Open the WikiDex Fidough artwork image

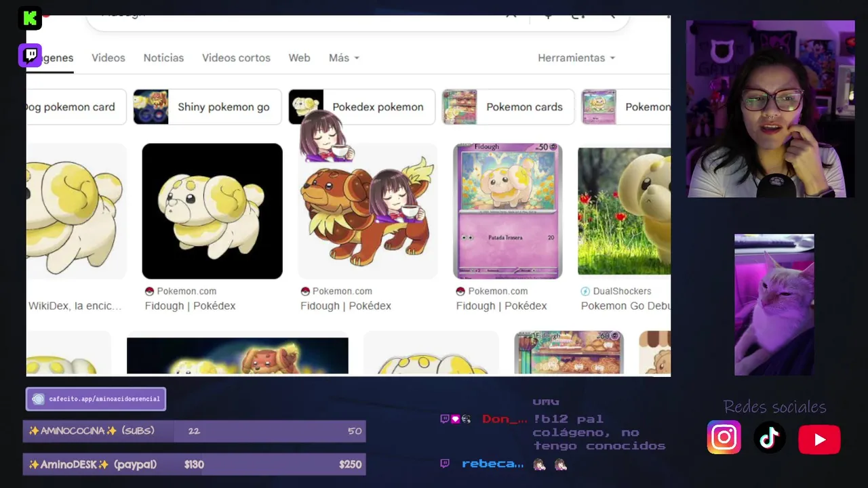coord(76,211)
